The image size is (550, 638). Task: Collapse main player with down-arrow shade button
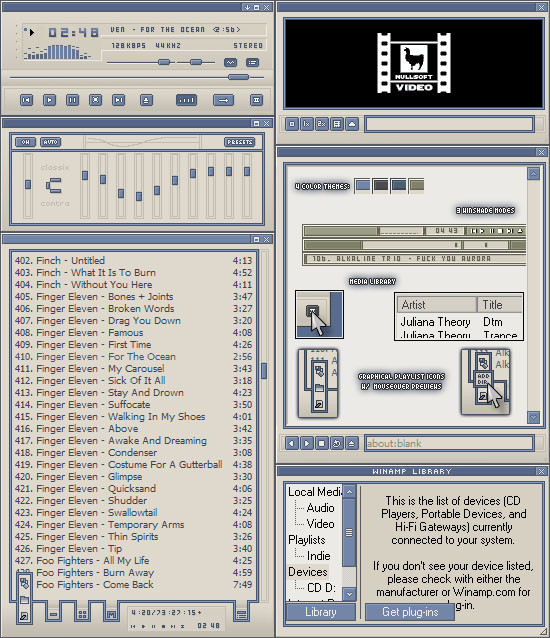click(247, 7)
